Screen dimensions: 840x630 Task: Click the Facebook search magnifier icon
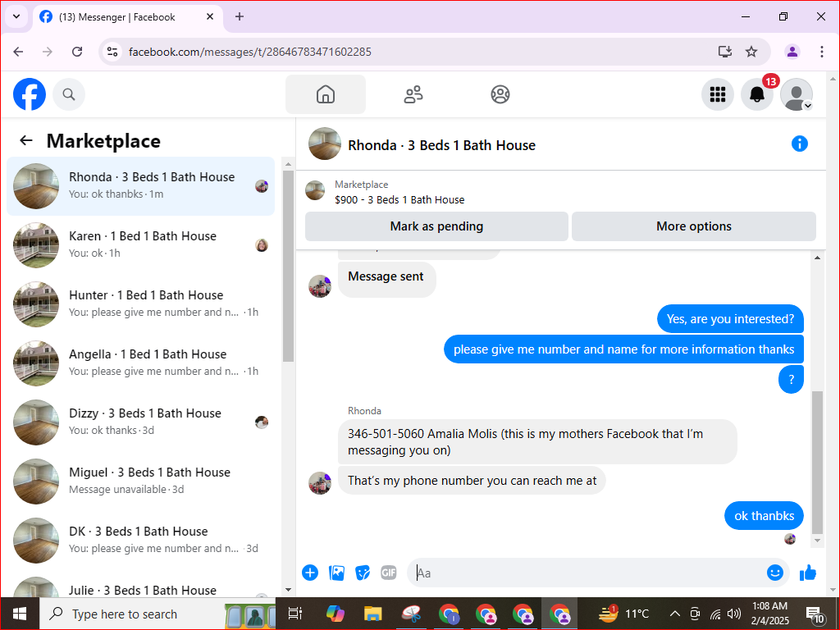[x=69, y=94]
